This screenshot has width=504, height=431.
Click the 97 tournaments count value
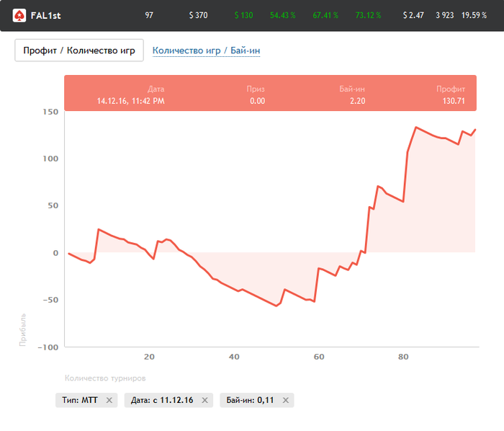149,15
